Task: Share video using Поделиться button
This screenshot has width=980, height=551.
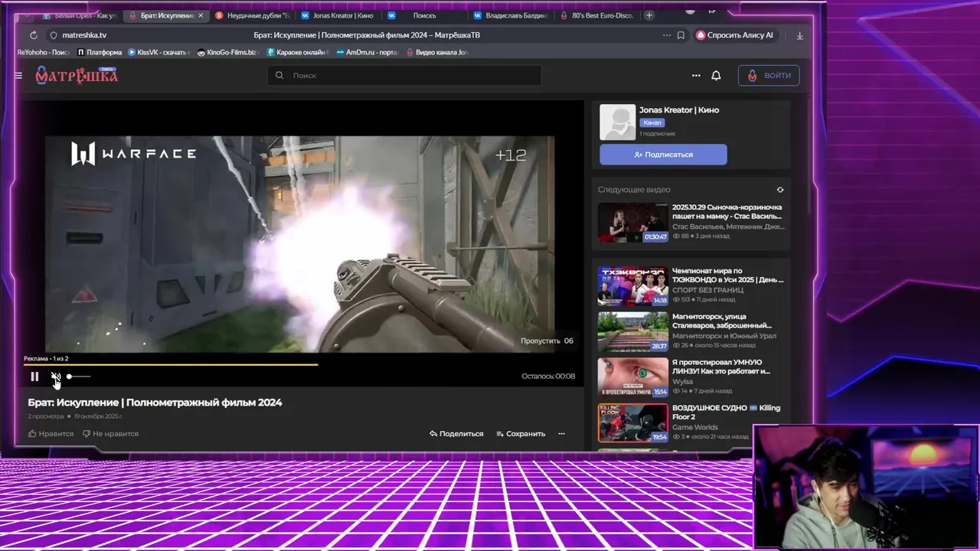Action: tap(456, 434)
